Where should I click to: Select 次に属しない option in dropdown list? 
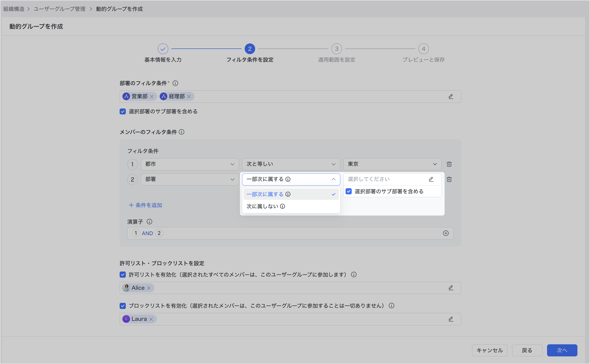coord(262,206)
